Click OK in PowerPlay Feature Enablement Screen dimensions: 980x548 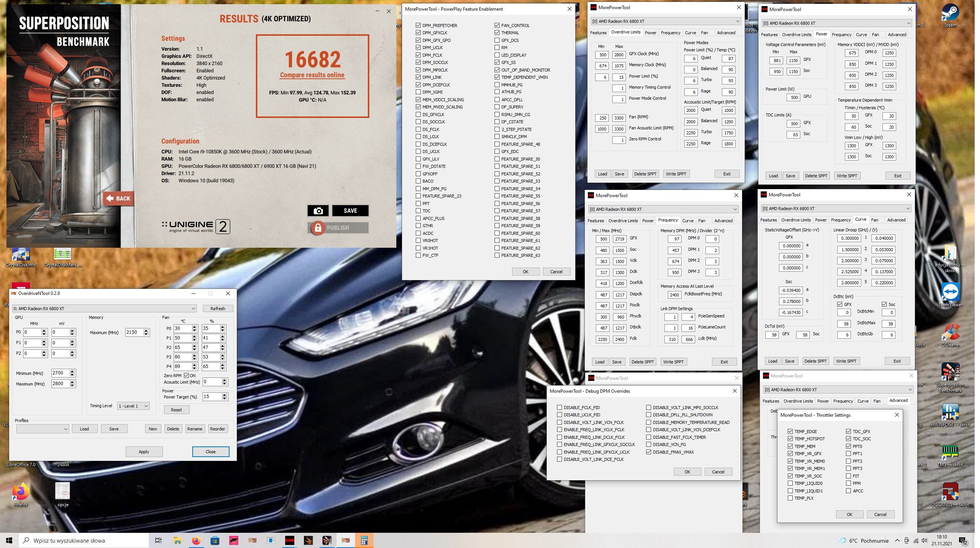point(525,272)
